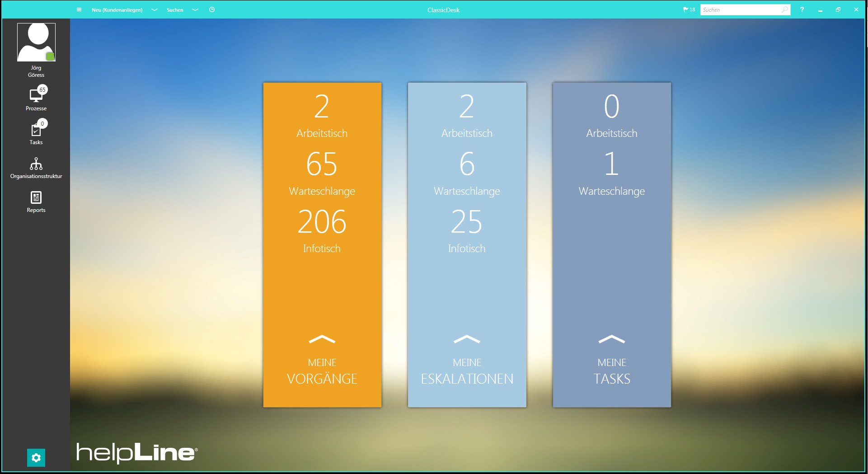Click the MEINE VORGÄNGE tile title

tap(322, 372)
